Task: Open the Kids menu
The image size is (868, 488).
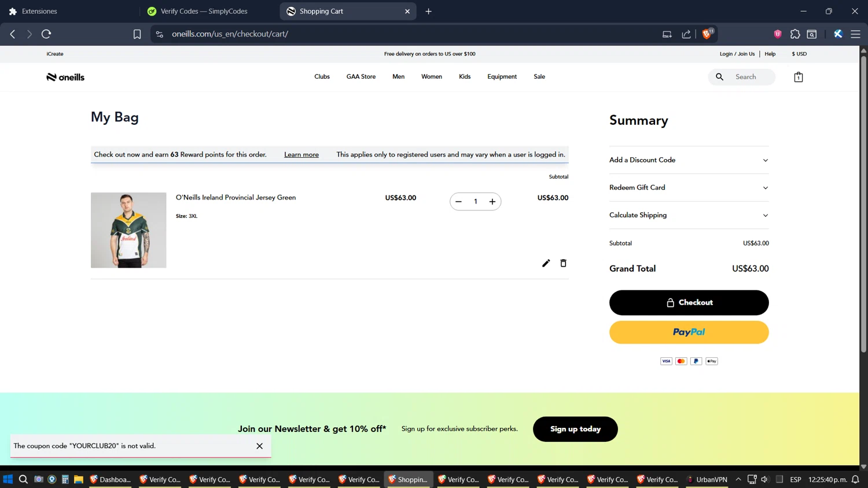Action: [465, 76]
